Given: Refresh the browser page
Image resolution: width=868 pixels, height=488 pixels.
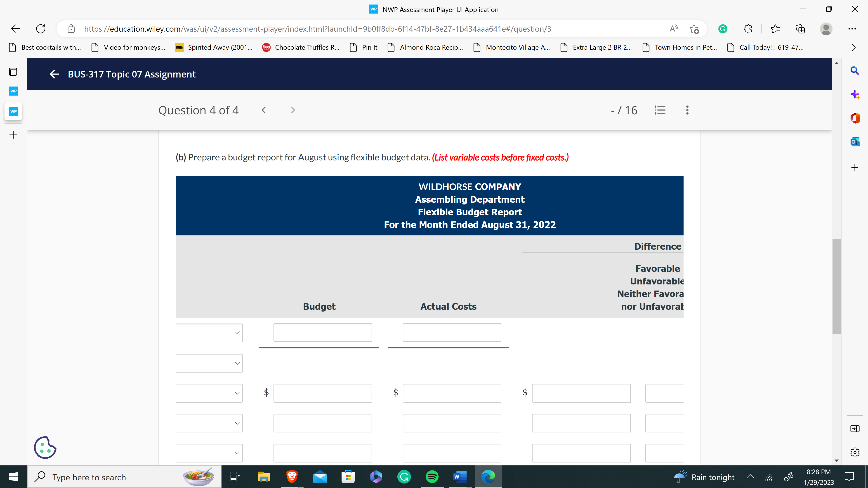Looking at the screenshot, I should (41, 29).
